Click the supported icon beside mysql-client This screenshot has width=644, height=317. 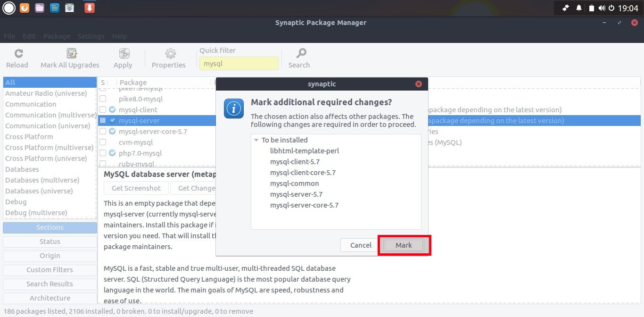[112, 110]
